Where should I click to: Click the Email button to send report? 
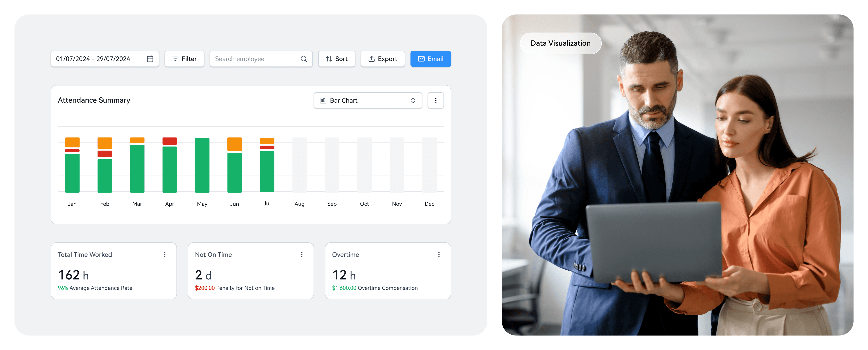[x=431, y=58]
